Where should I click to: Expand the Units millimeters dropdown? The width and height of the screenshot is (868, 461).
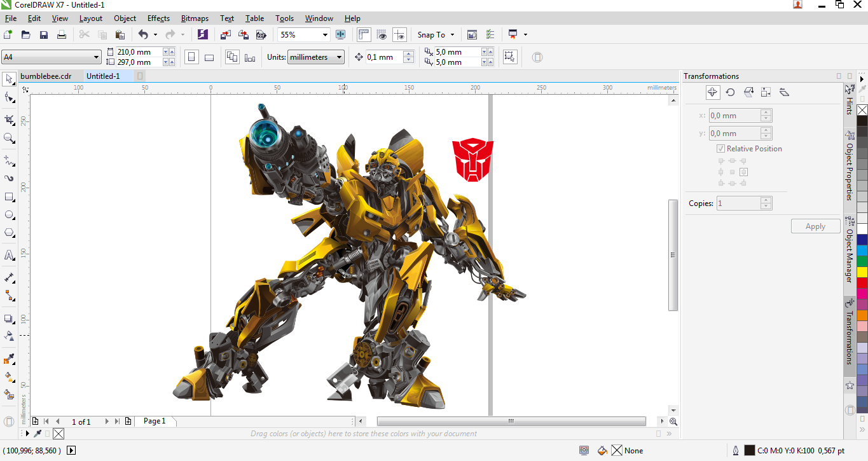(x=339, y=57)
